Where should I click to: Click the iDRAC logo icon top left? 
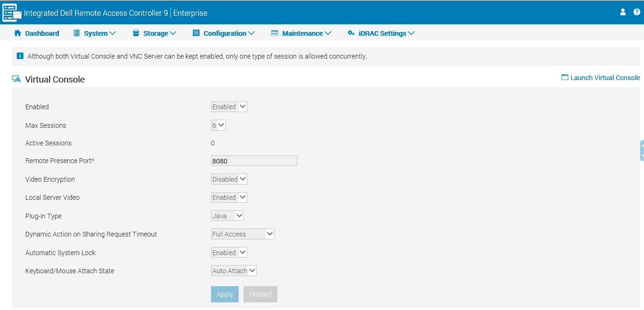point(11,12)
